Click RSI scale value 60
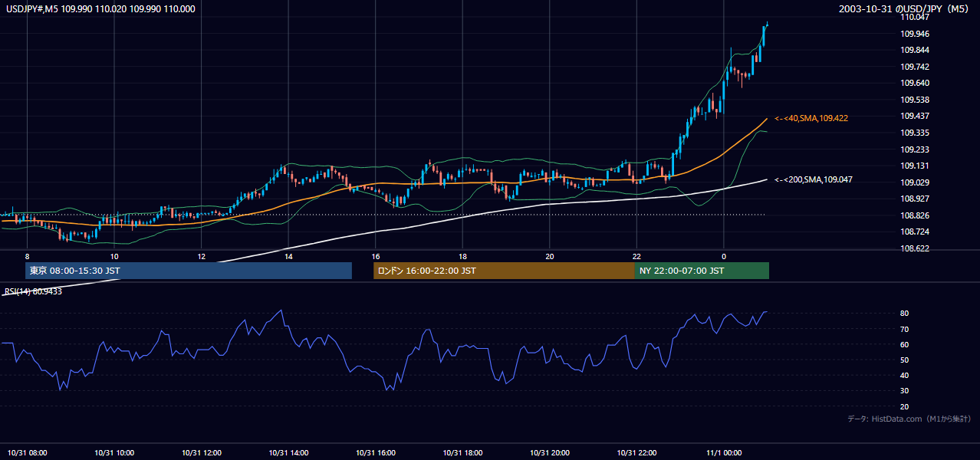Image resolution: width=980 pixels, height=460 pixels. click(904, 344)
